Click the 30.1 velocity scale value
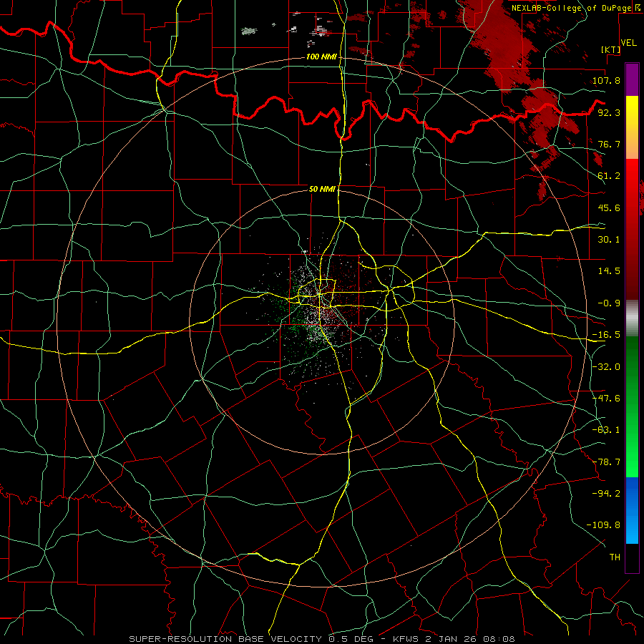 pyautogui.click(x=609, y=240)
